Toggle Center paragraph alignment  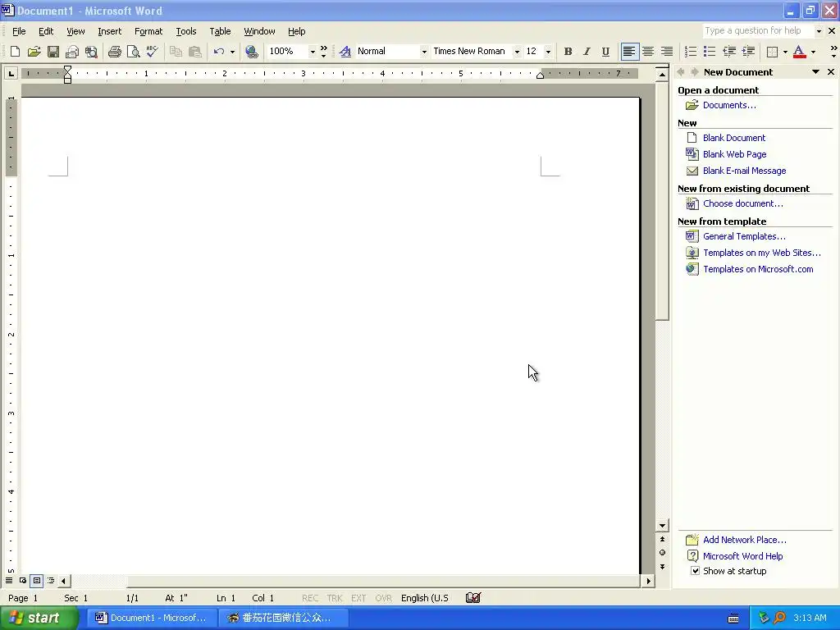648,52
